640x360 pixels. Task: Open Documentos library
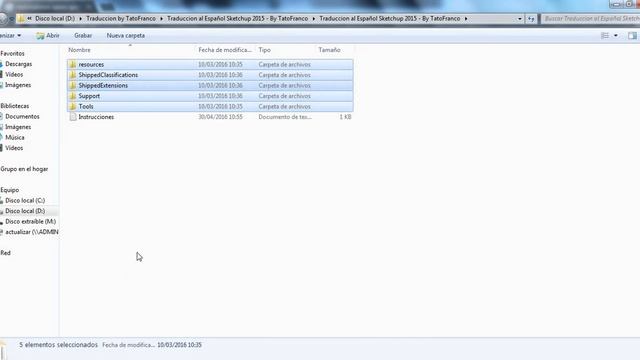pyautogui.click(x=22, y=117)
